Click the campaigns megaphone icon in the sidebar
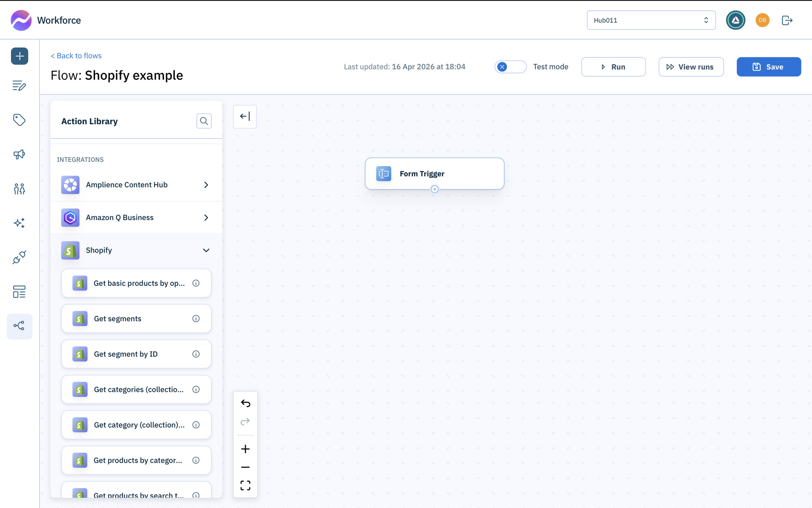This screenshot has width=812, height=508. tap(19, 154)
